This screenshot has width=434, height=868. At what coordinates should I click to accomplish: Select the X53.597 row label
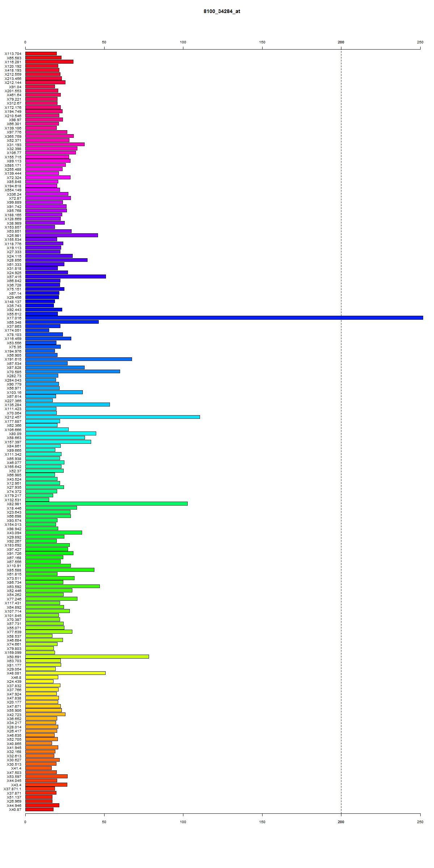click(14, 777)
